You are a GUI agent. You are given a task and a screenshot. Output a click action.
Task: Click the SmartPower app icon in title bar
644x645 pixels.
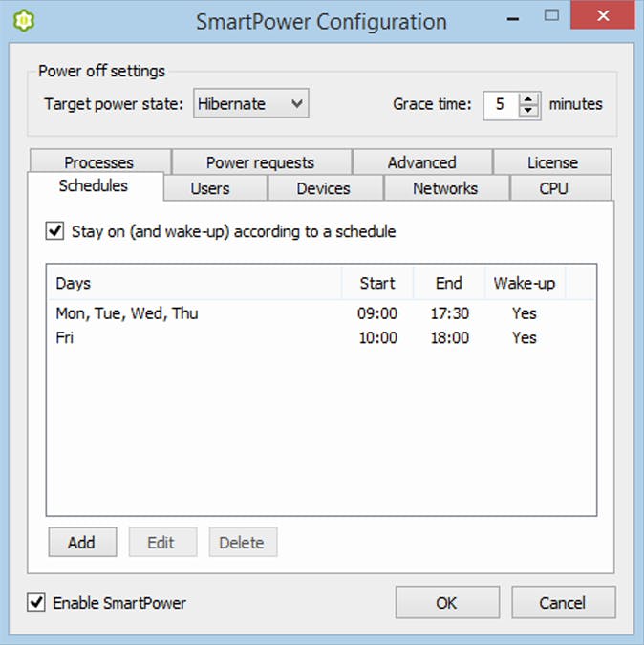click(x=24, y=21)
